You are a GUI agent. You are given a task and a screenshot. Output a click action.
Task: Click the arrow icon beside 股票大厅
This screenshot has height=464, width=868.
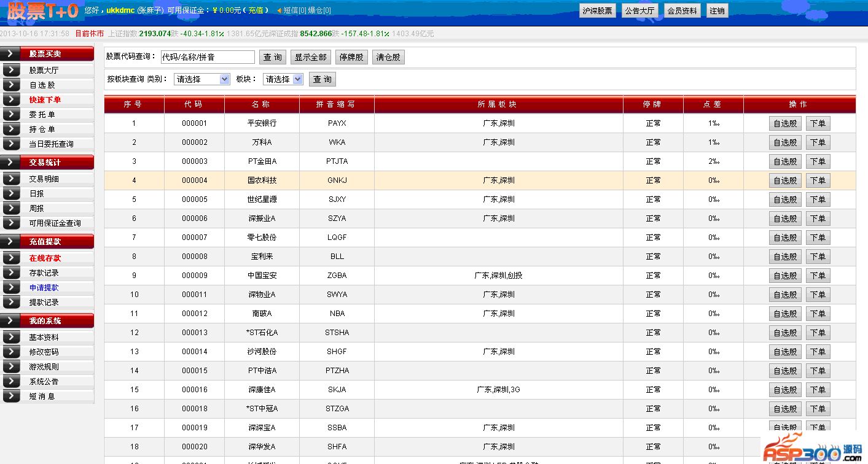pyautogui.click(x=11, y=70)
